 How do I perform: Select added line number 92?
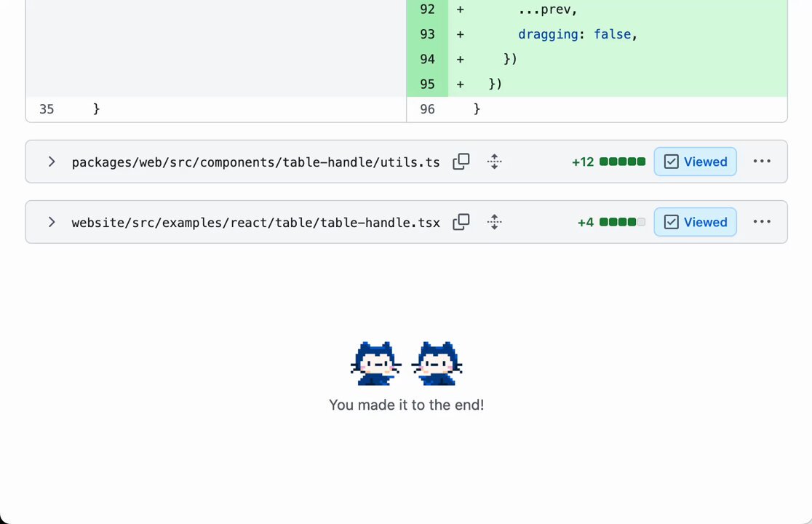(x=427, y=9)
